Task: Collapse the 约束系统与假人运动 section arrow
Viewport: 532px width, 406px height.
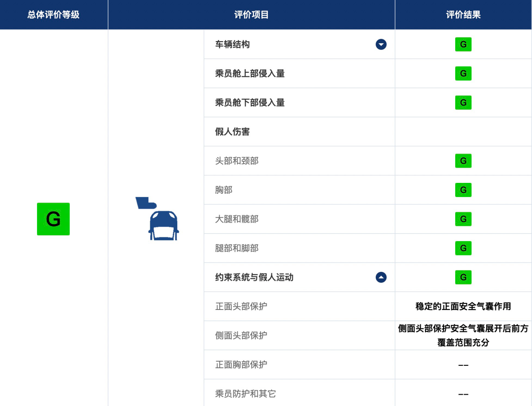Action: click(x=381, y=277)
